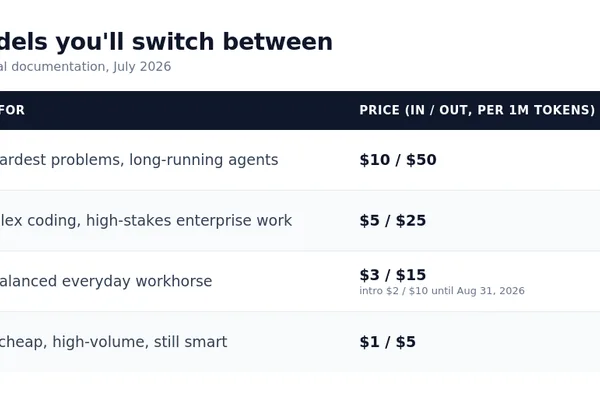Select the $3 / $15 price value
This screenshot has width=600, height=400.
point(393,275)
